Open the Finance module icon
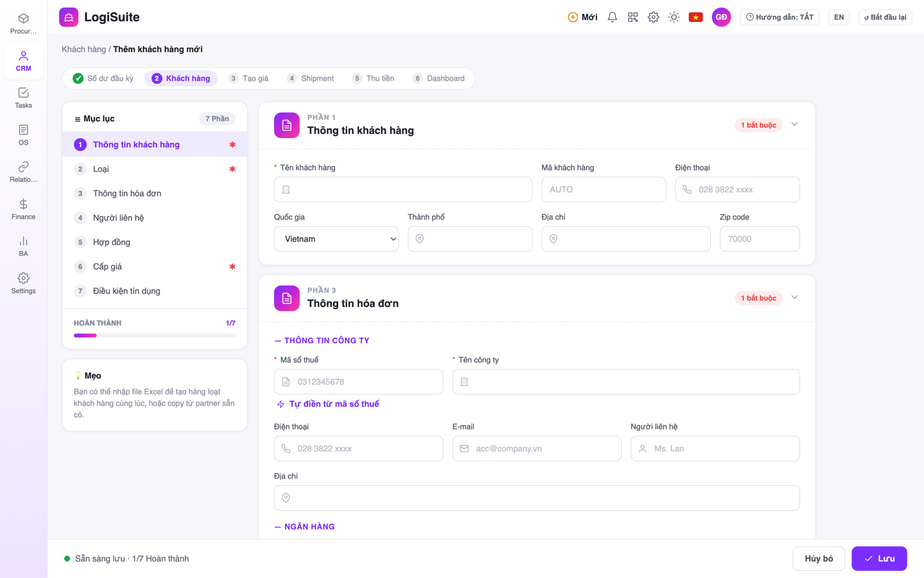The image size is (924, 578). [23, 209]
